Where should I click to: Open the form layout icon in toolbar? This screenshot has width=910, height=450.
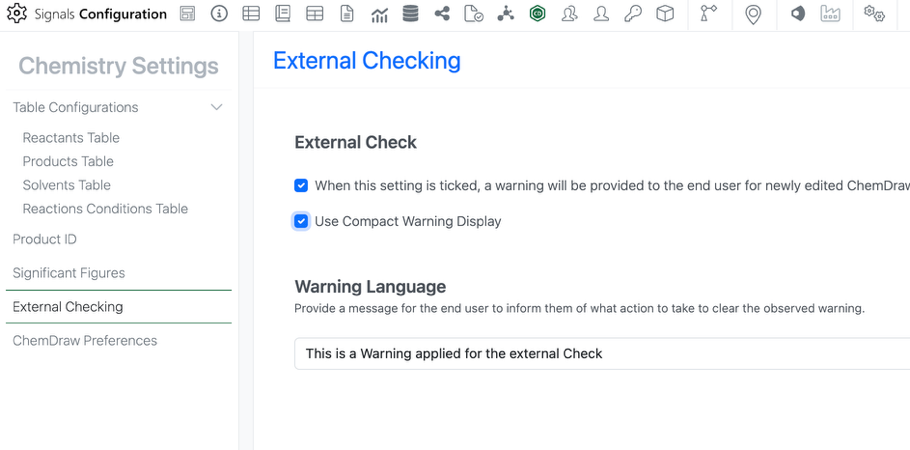187,14
